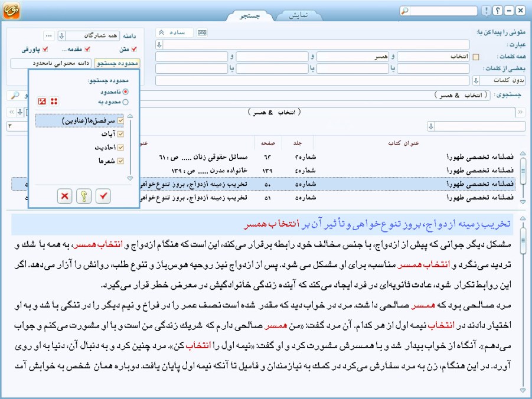Click the blue heading in the text pane

point(377,224)
